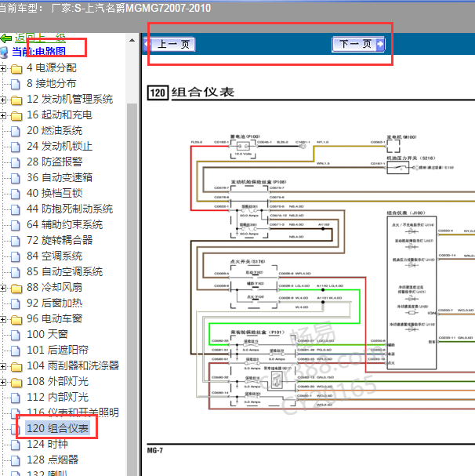475x476 pixels.
Task: Open the 101 后遮阳帘 page
Action: click(57, 350)
